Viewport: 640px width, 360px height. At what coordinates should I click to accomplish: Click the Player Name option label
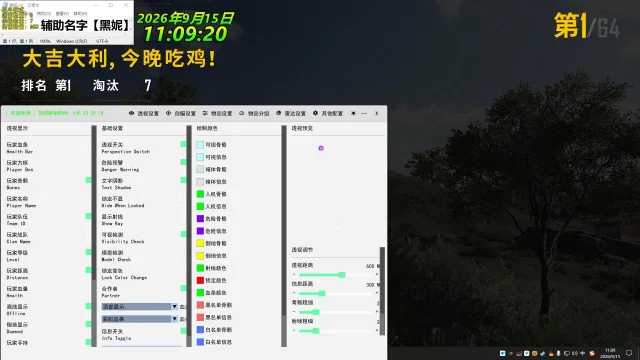tap(21, 205)
